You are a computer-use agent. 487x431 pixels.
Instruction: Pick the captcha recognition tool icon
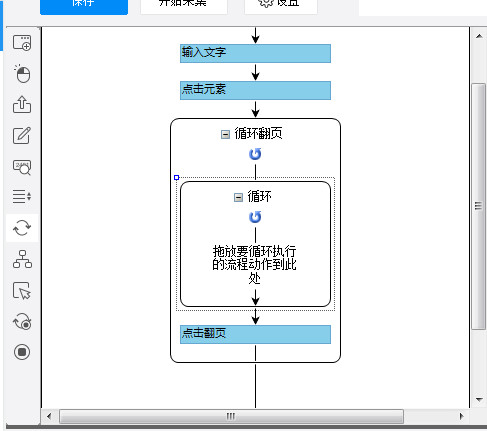click(22, 167)
